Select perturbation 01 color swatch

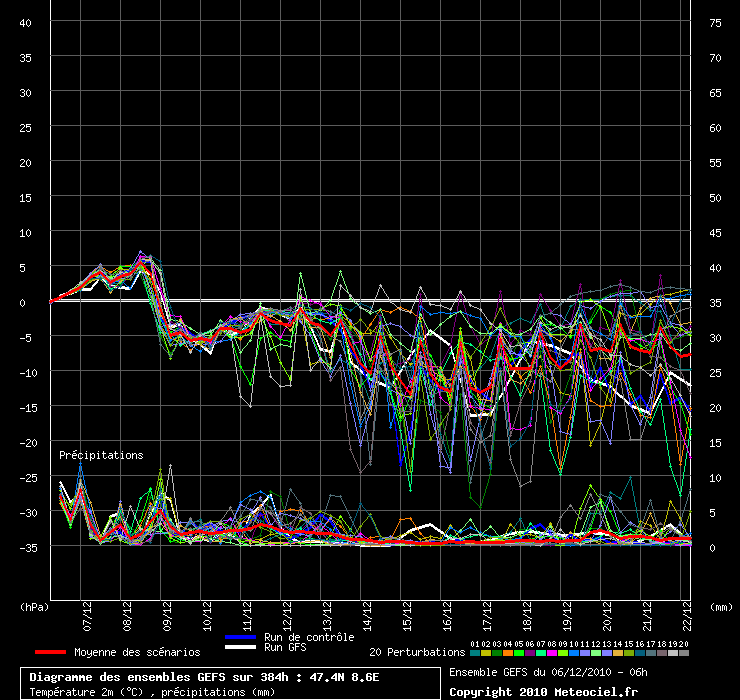475,652
